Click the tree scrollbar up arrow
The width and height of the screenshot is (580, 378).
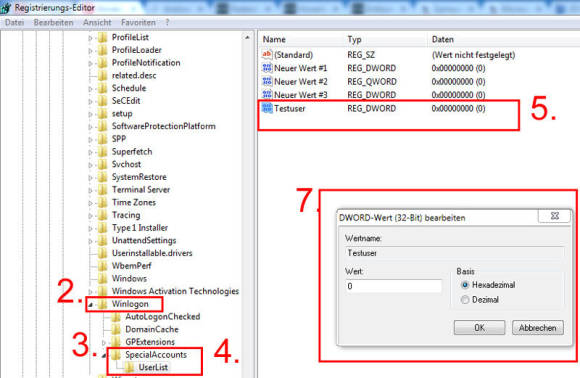(247, 37)
